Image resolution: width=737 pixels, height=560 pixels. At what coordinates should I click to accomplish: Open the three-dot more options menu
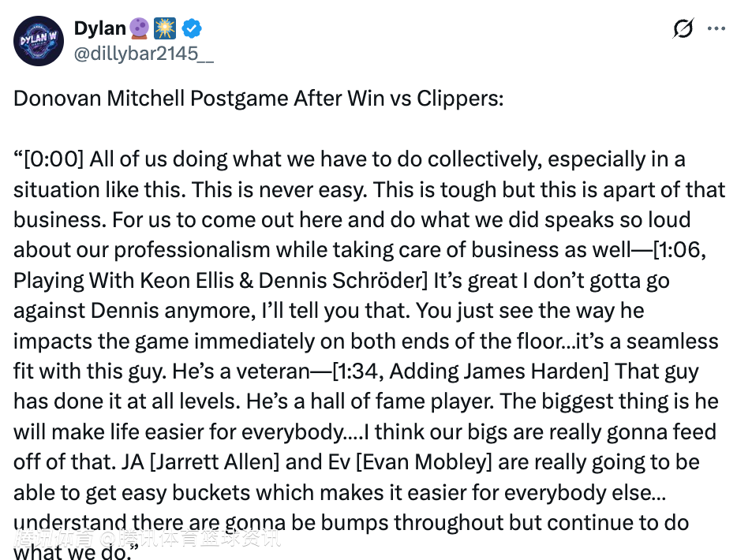coord(716,28)
